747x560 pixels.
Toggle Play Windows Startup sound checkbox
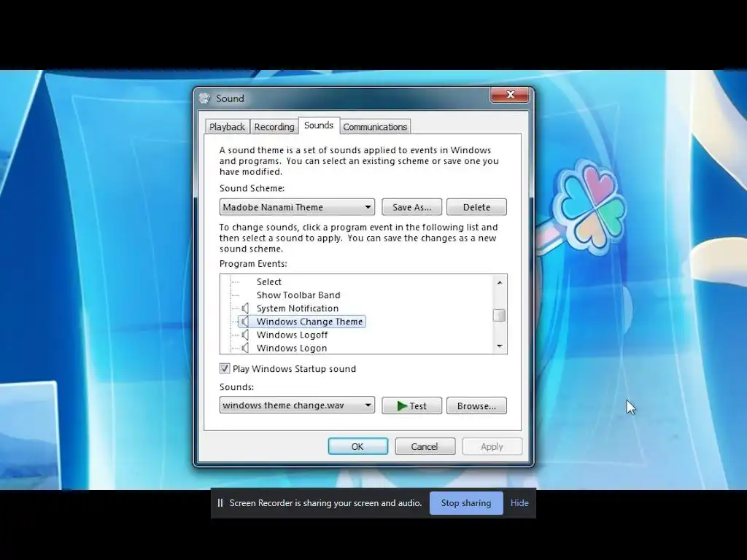tap(225, 368)
